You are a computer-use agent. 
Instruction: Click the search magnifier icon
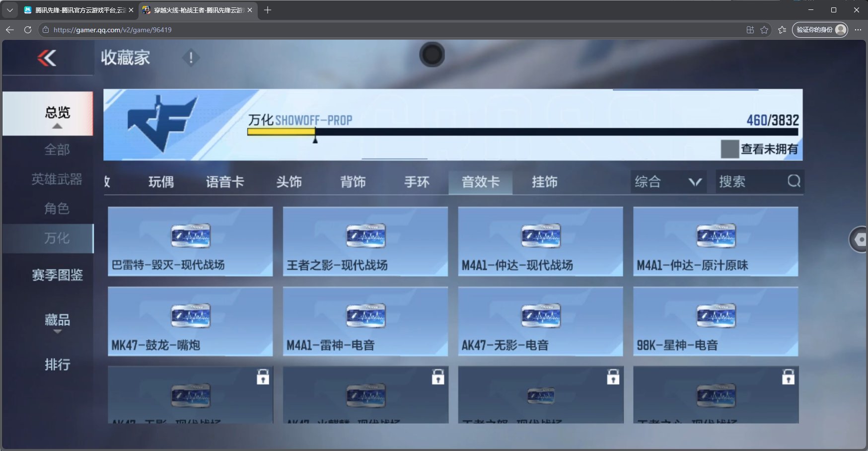[794, 181]
